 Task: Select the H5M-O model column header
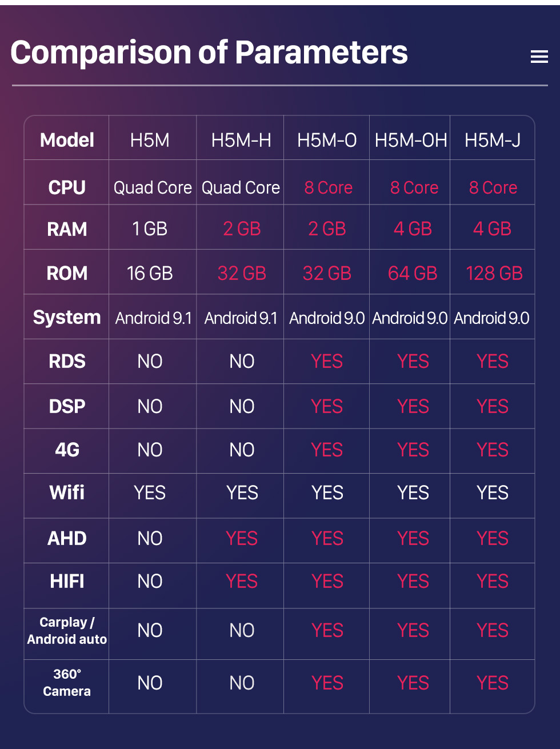point(327,140)
